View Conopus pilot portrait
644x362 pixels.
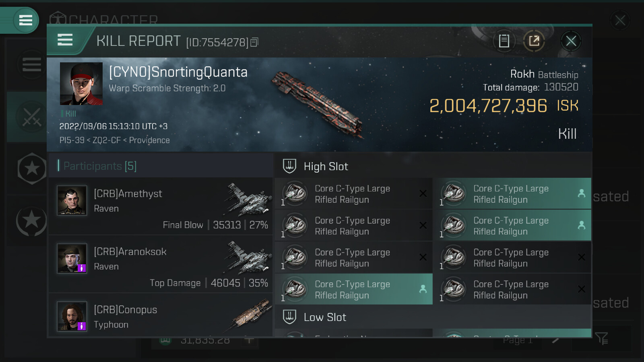click(x=72, y=316)
